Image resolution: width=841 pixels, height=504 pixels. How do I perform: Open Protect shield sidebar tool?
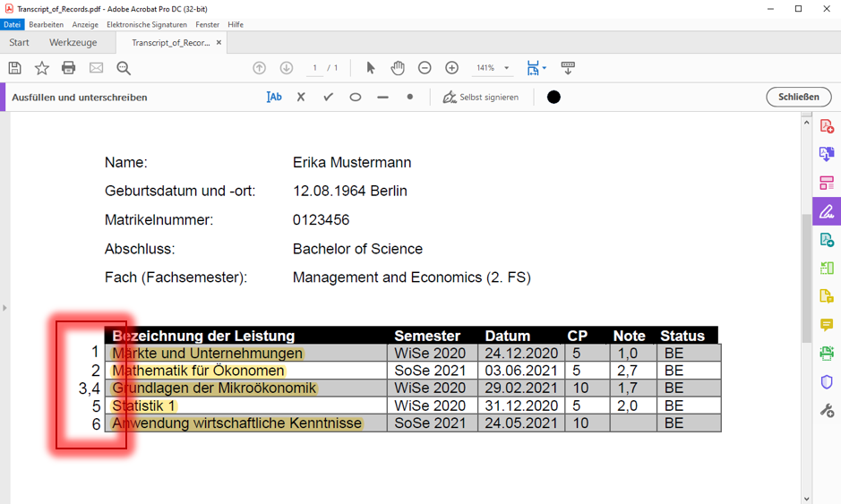pos(827,381)
